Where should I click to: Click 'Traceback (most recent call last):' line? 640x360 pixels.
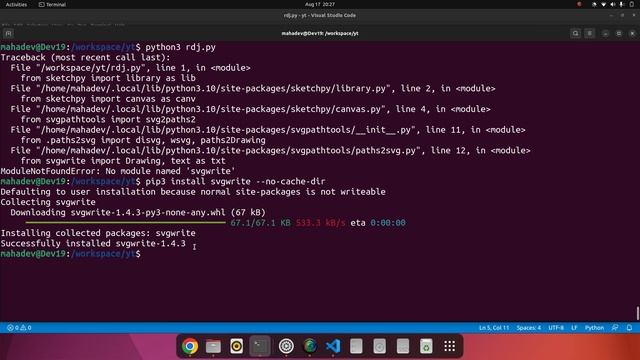point(85,58)
